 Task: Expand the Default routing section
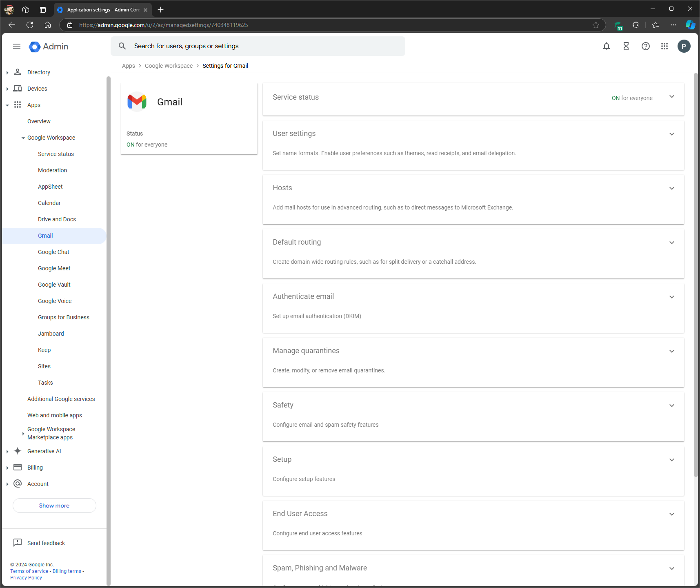(x=672, y=243)
